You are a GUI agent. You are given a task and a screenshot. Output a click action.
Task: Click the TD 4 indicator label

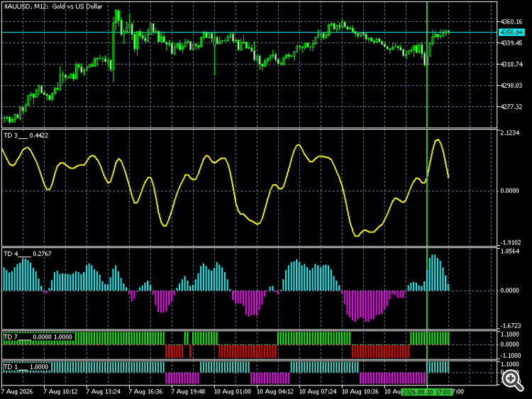pyautogui.click(x=28, y=254)
